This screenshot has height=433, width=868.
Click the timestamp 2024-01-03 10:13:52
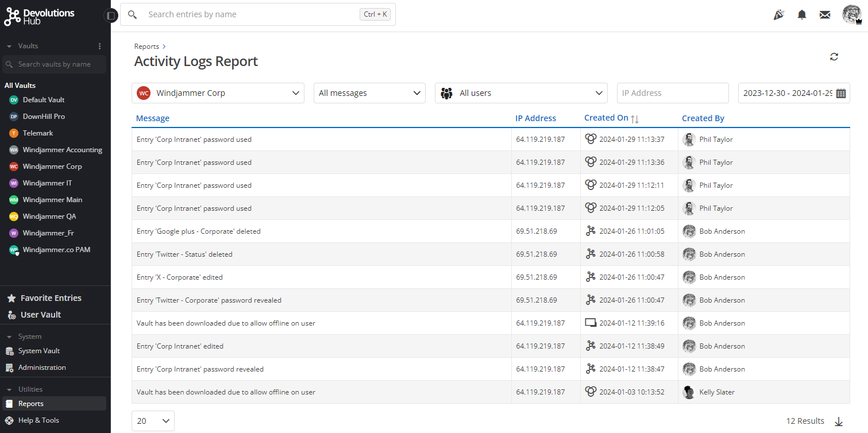[632, 392]
